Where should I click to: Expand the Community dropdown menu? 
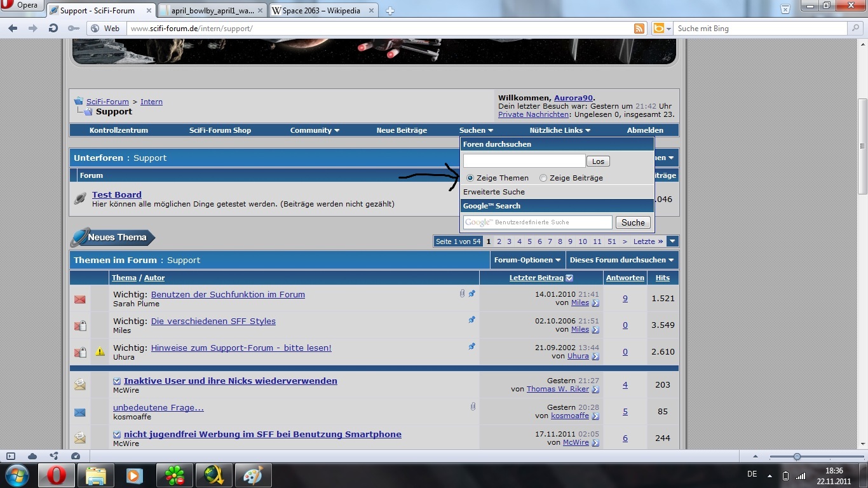point(315,130)
